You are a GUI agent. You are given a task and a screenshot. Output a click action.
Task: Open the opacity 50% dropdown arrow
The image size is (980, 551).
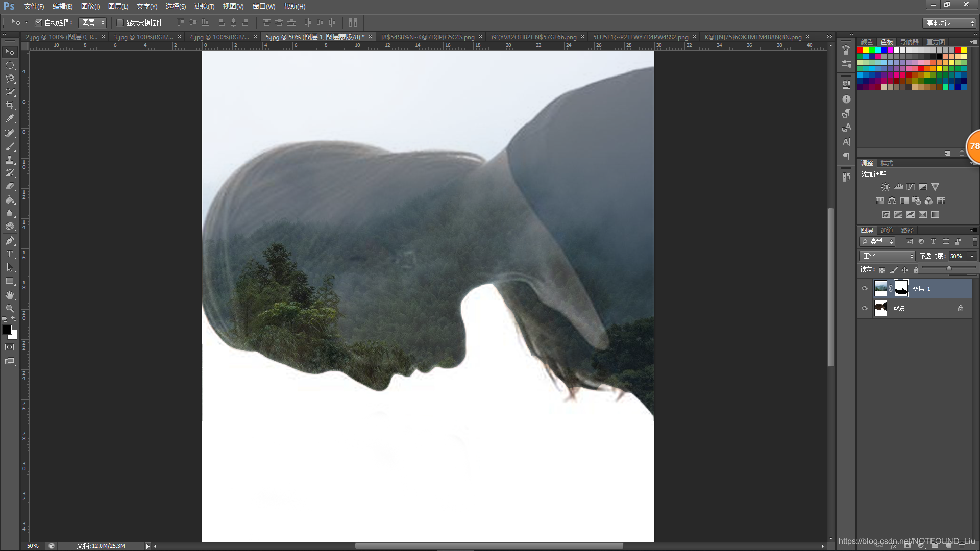972,256
